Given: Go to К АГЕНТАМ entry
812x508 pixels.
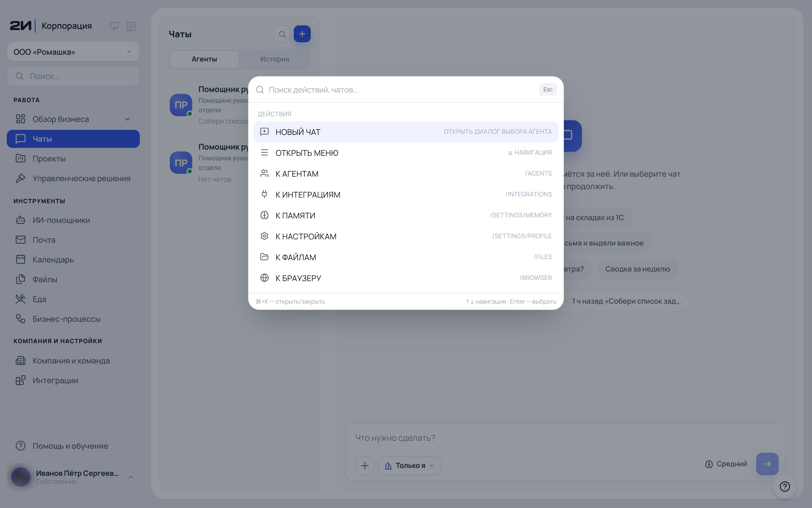Looking at the screenshot, I should (406, 173).
